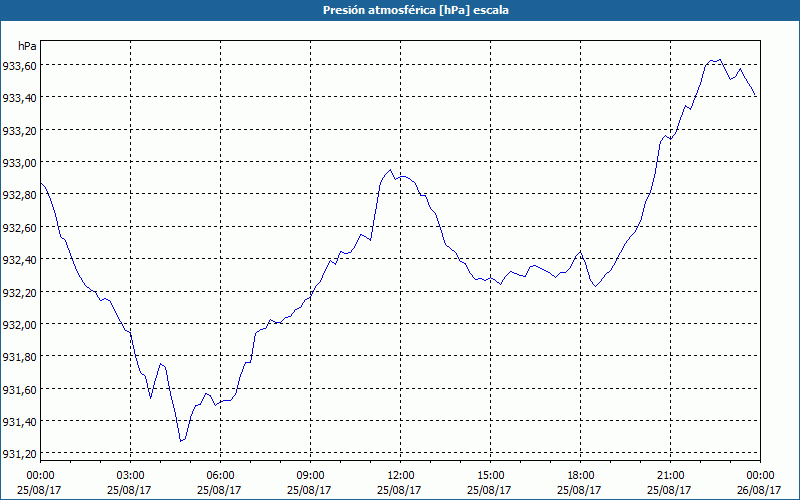Click the 'hPa' unit label
Screen dimensions: 800x500
27,46
